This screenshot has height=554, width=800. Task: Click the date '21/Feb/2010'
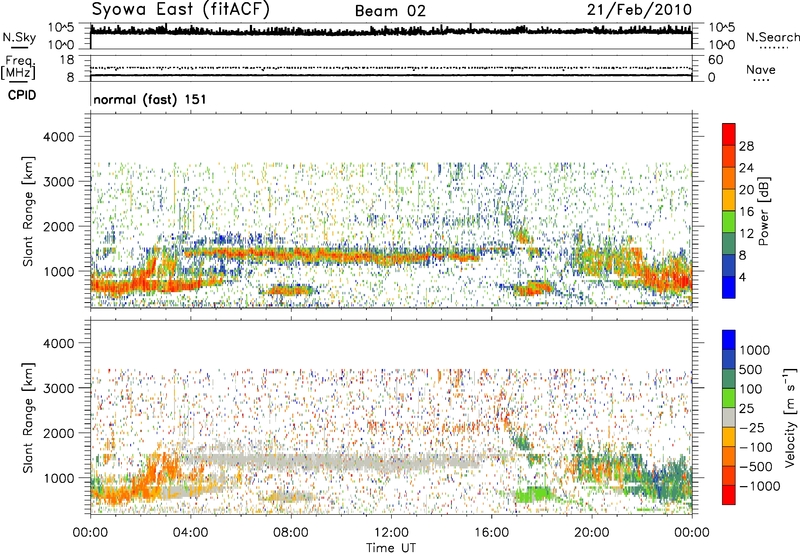click(639, 10)
